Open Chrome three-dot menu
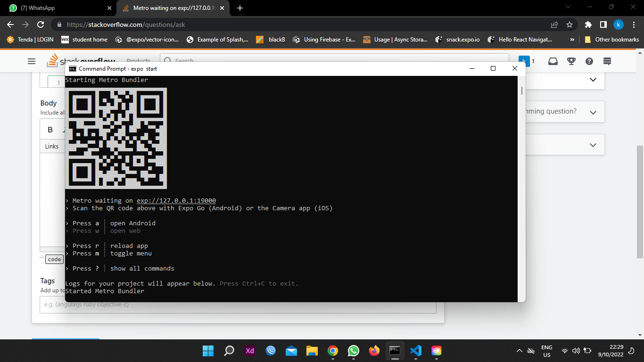The height and width of the screenshot is (362, 644). [634, 25]
